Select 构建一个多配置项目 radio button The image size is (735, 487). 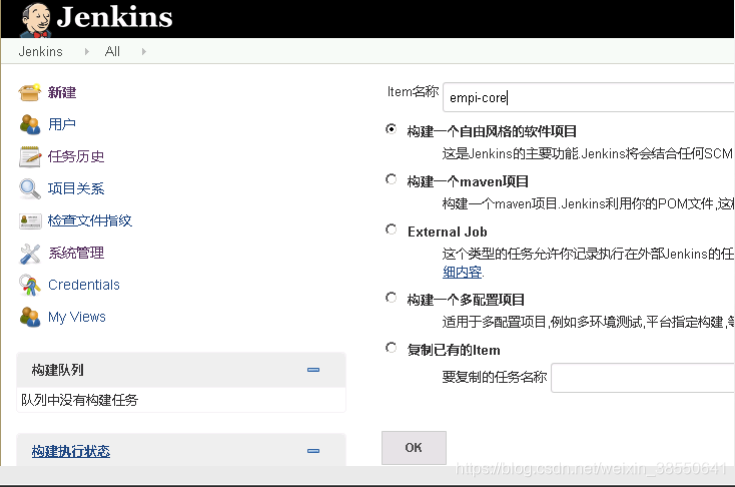tap(391, 298)
